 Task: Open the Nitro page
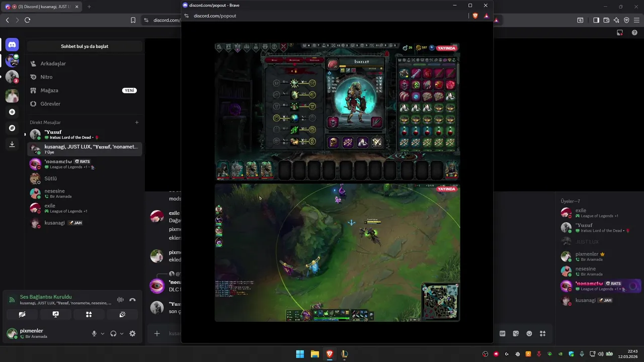[85, 77]
